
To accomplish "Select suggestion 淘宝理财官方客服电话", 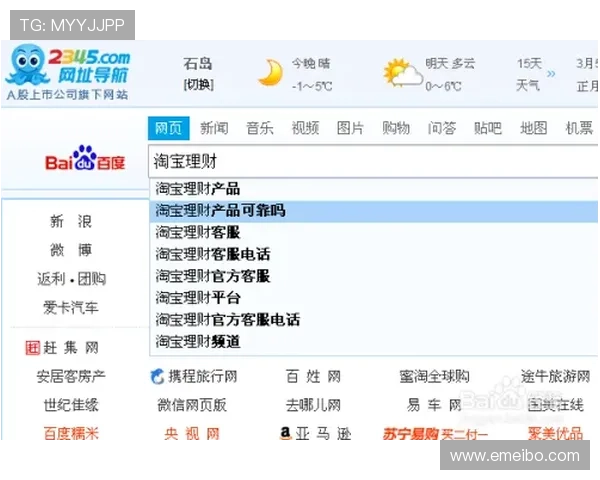I will (374, 320).
